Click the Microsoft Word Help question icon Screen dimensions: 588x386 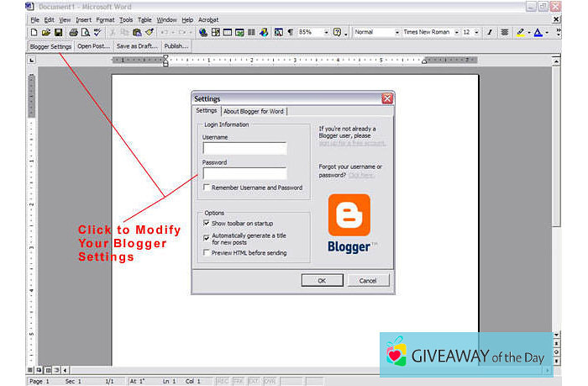pos(337,32)
